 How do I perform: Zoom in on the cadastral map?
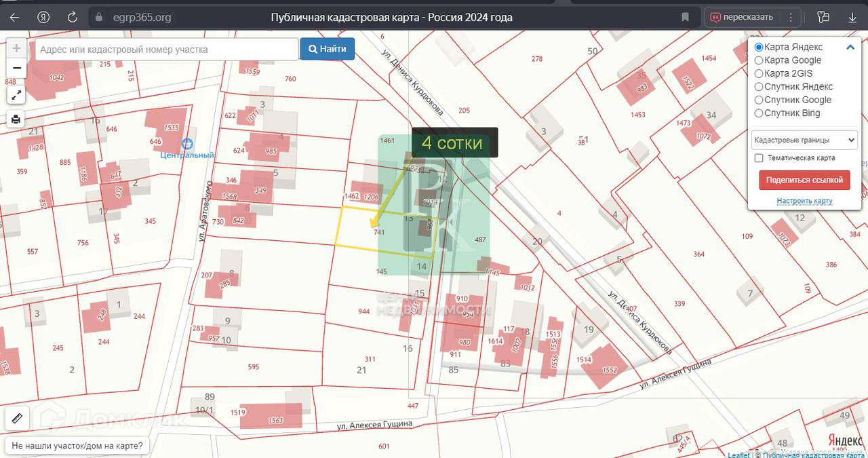(x=16, y=48)
